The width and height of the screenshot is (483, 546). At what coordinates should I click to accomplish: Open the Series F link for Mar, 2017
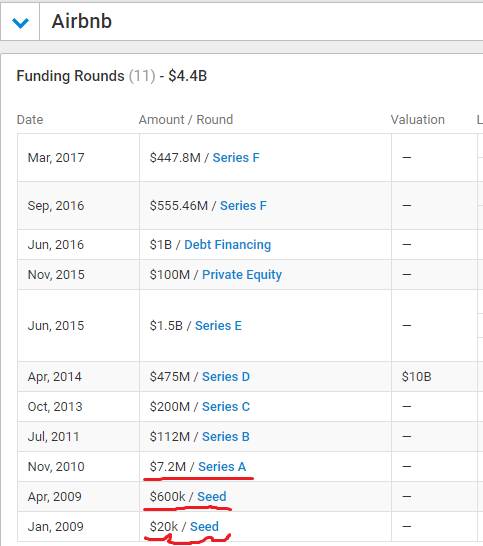(236, 158)
